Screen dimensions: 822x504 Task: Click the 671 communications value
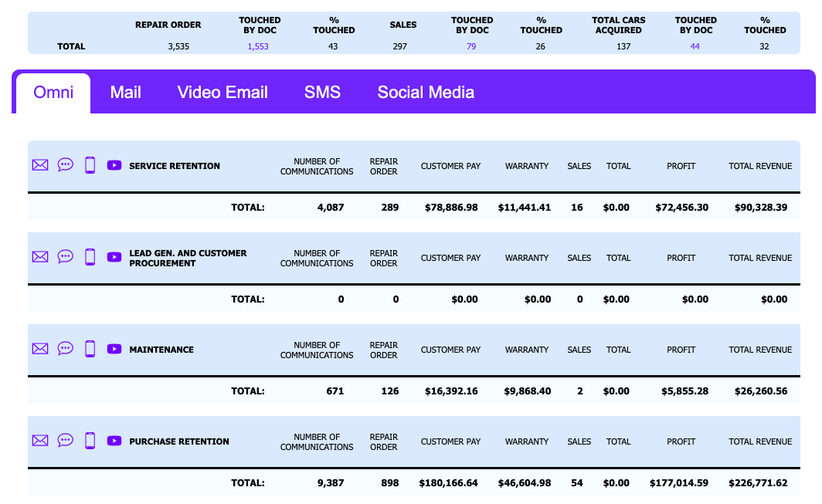click(x=335, y=391)
